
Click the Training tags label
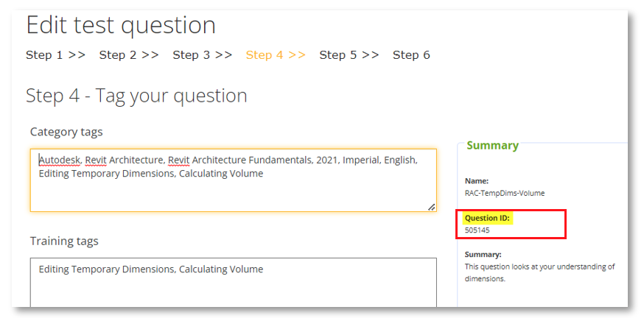(64, 241)
